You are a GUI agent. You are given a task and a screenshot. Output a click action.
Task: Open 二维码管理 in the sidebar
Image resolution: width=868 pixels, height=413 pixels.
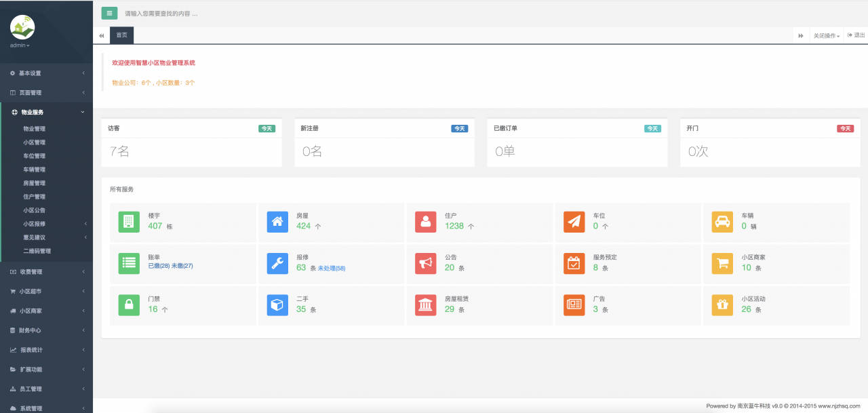tap(37, 251)
